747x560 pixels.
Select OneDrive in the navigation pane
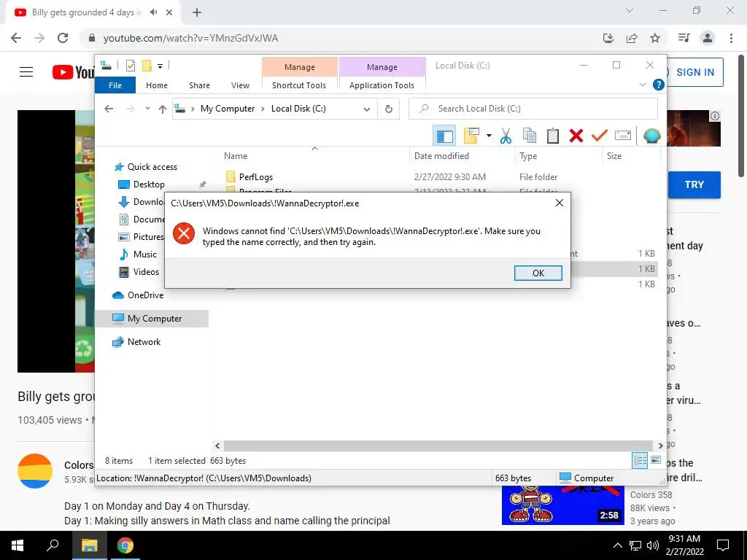pyautogui.click(x=145, y=295)
